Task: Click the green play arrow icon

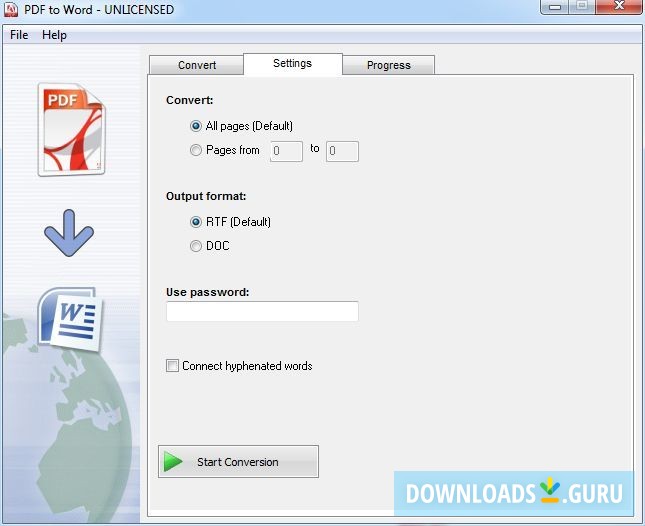Action: click(x=173, y=461)
